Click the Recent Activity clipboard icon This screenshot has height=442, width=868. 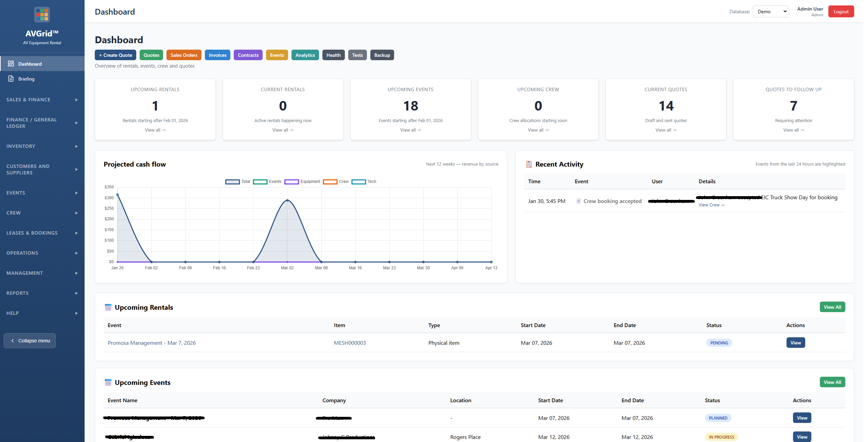pos(529,164)
